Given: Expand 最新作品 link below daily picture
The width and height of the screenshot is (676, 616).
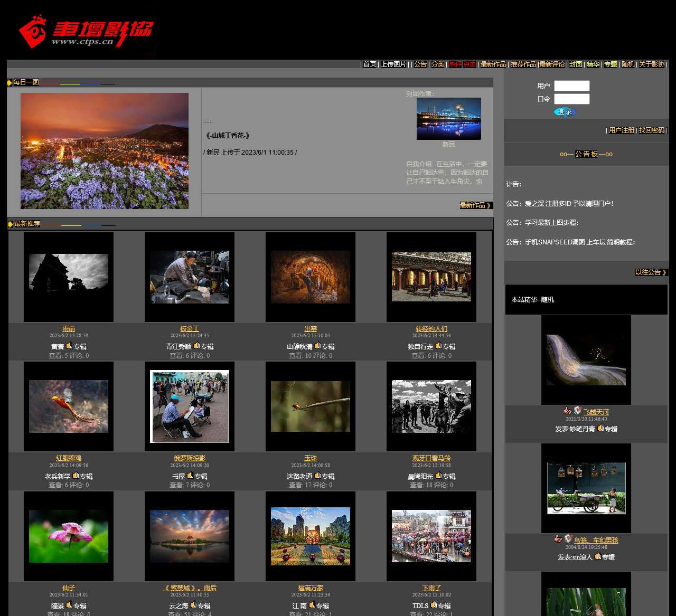Looking at the screenshot, I should (475, 205).
